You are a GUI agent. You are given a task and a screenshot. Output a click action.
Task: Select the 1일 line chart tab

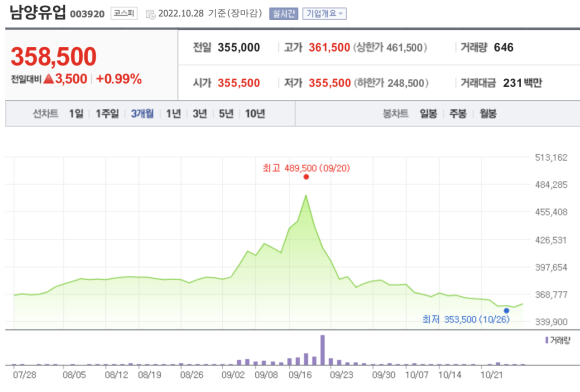tap(76, 114)
